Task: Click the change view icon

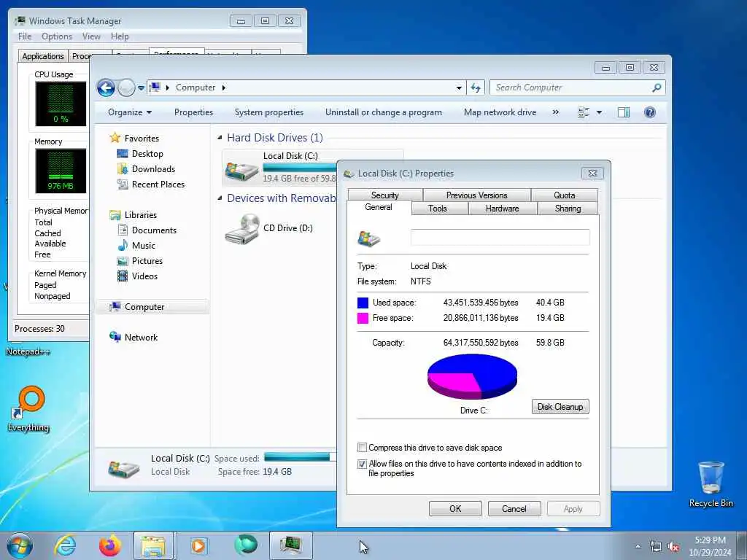Action: click(x=584, y=112)
